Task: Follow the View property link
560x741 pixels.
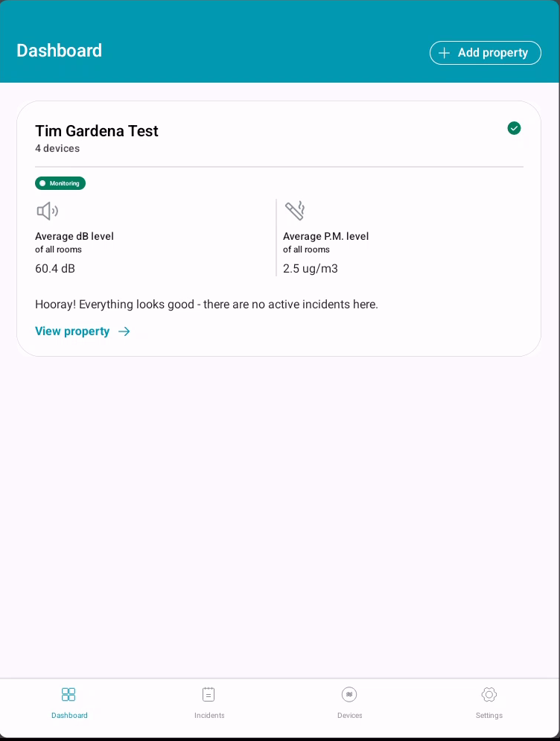Action: (x=72, y=331)
